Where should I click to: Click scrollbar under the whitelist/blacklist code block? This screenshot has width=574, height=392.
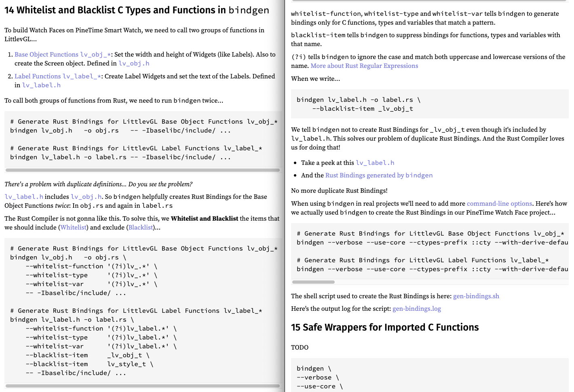click(x=143, y=386)
